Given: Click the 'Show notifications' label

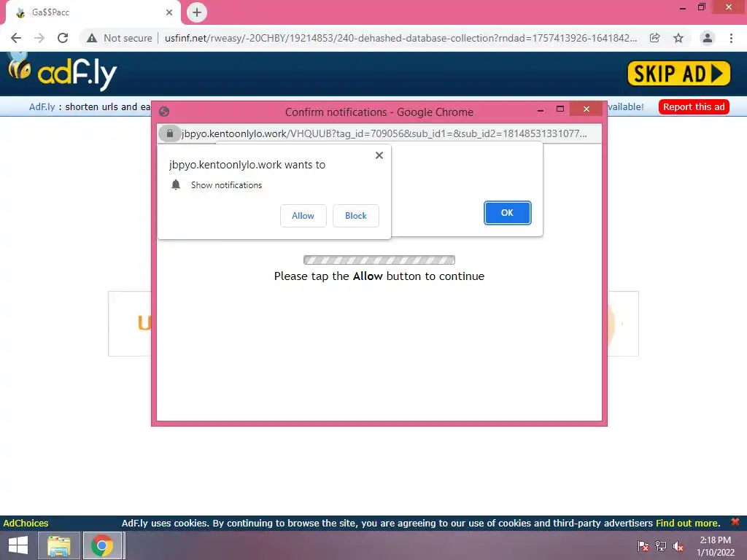Looking at the screenshot, I should pyautogui.click(x=226, y=185).
